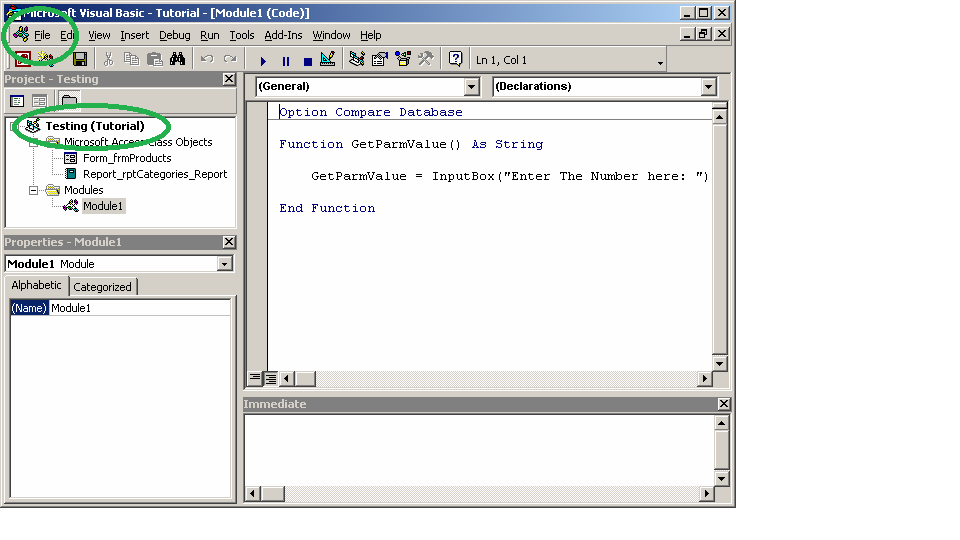Screen dimensions: 960x540
Task: Click the View Code icon in Project panel
Action: click(17, 101)
